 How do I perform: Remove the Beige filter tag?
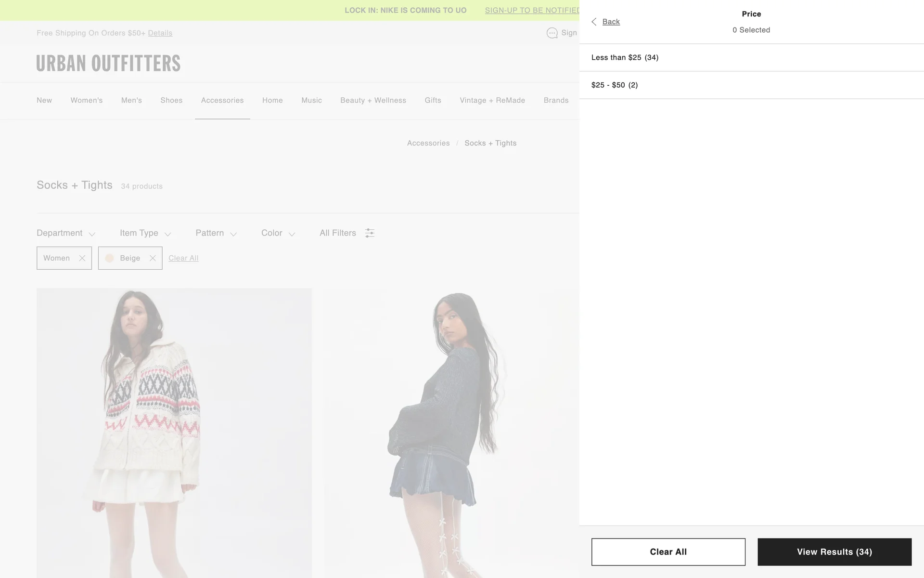[153, 258]
